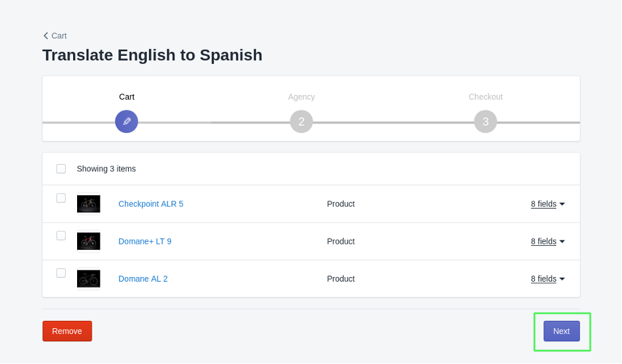Click the Cart step label

point(126,97)
